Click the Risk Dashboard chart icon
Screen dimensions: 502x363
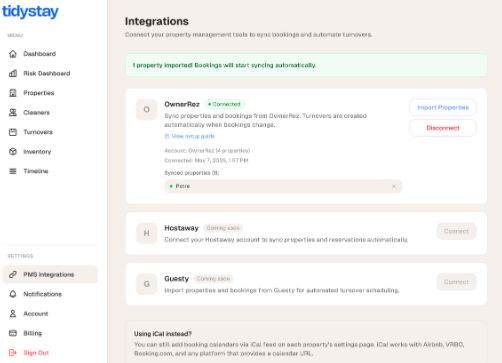pos(13,73)
